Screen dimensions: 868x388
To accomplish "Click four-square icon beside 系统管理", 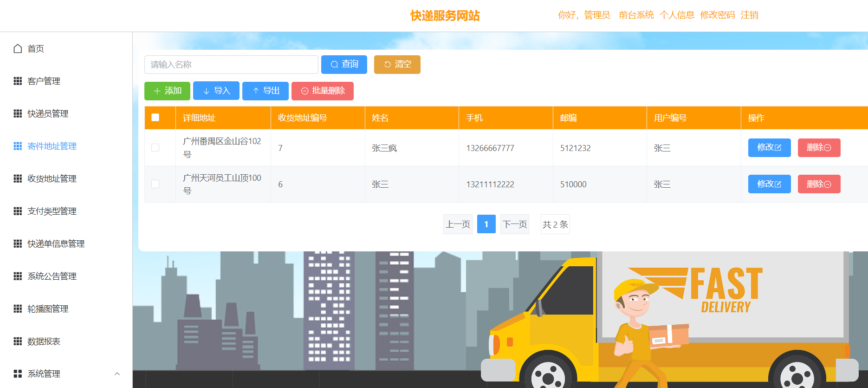I will coord(18,374).
